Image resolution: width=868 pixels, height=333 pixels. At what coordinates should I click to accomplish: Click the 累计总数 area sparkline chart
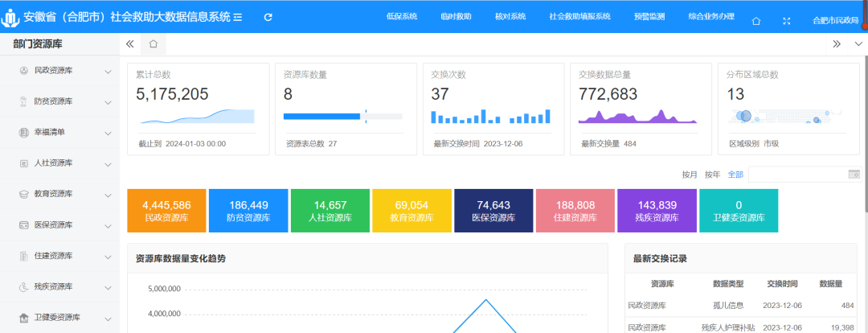tap(197, 116)
